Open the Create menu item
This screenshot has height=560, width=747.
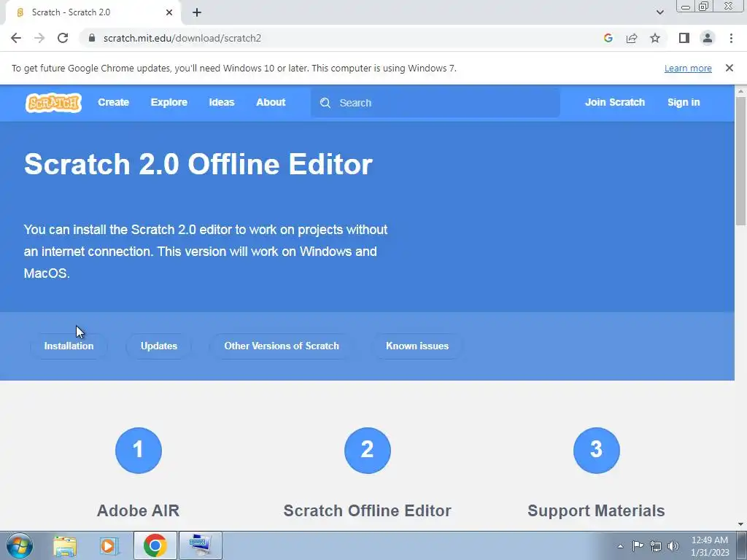click(113, 102)
